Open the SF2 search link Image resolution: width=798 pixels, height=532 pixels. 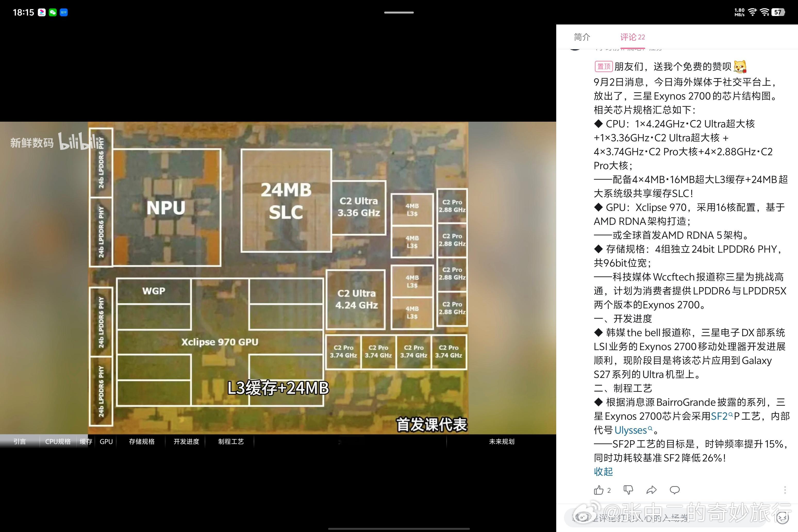pyautogui.click(x=722, y=416)
